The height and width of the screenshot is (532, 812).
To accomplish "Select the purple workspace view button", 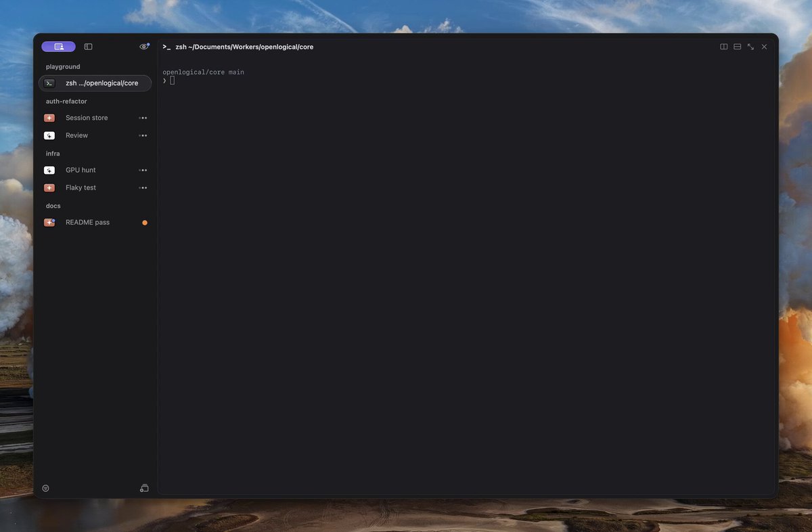I will [x=58, y=47].
